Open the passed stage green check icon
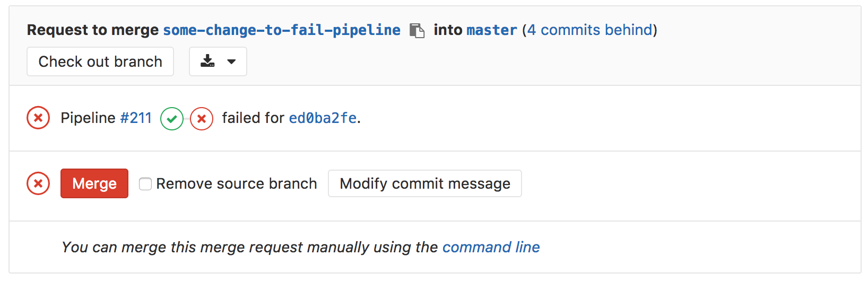 [172, 119]
